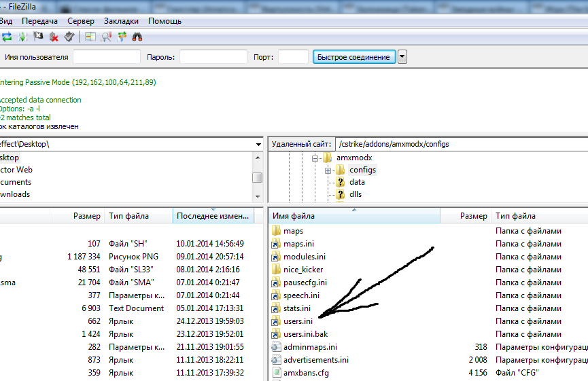The height and width of the screenshot is (381, 588).
Task: Click the icon next to users.ini.bak
Action: click(276, 333)
